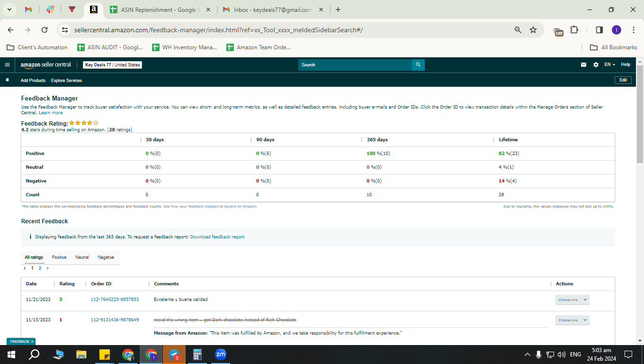Image resolution: width=644 pixels, height=364 pixels.
Task: Select the All ratings tab
Action: pyautogui.click(x=34, y=257)
